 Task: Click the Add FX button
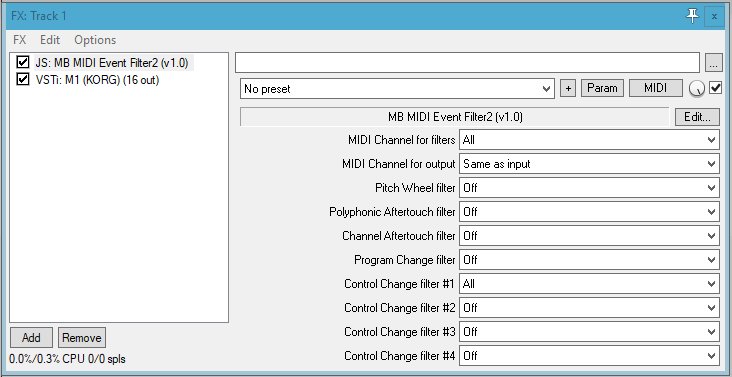click(31, 337)
